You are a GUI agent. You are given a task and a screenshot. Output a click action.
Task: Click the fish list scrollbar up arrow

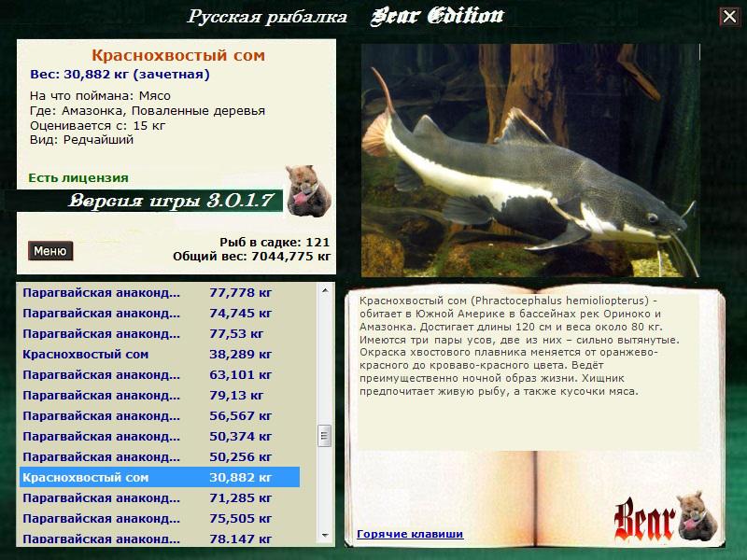[325, 290]
